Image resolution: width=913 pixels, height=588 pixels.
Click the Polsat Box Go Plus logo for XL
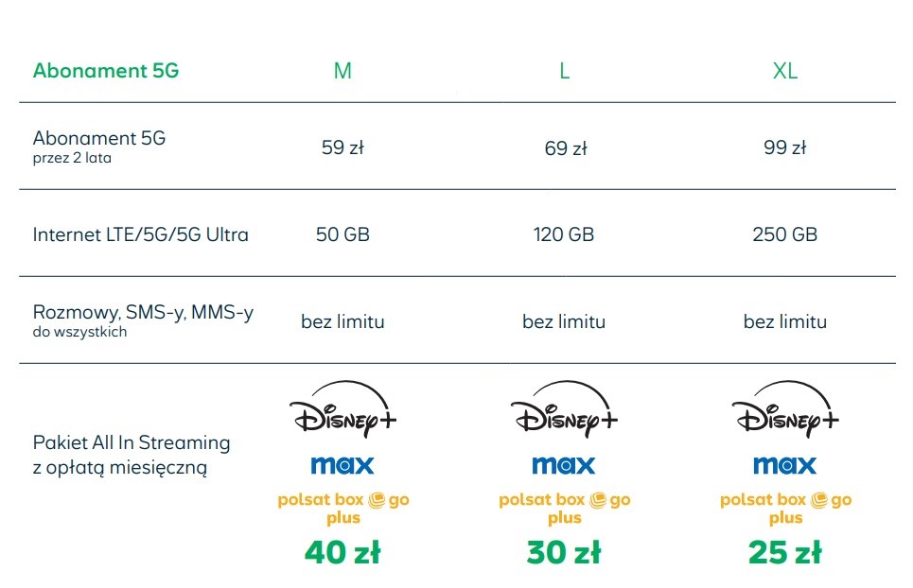click(x=785, y=509)
